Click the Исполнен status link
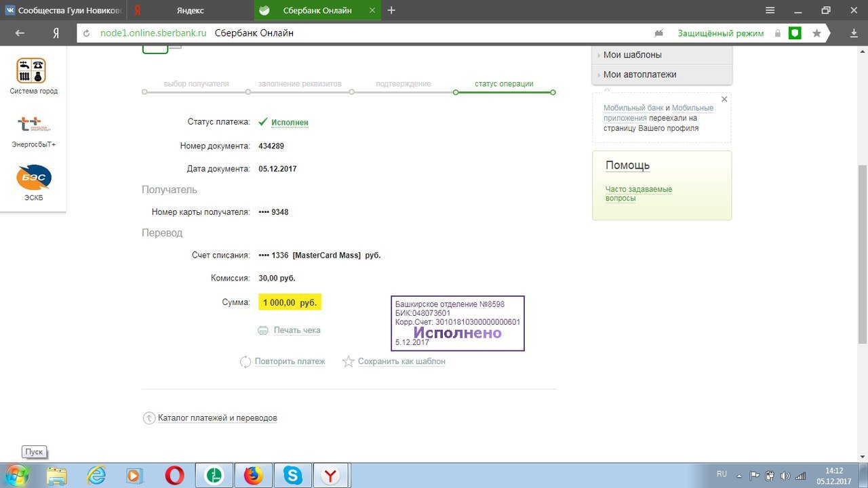The height and width of the screenshot is (488, 868). pyautogui.click(x=290, y=123)
